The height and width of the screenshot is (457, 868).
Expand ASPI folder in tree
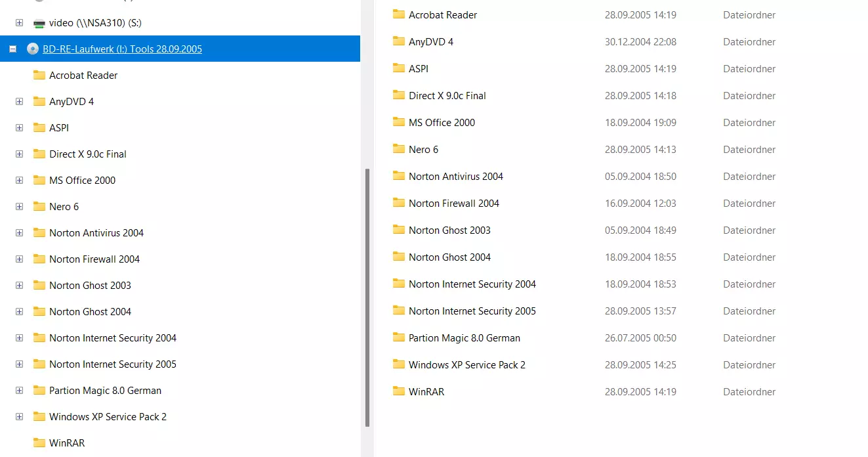click(x=19, y=127)
